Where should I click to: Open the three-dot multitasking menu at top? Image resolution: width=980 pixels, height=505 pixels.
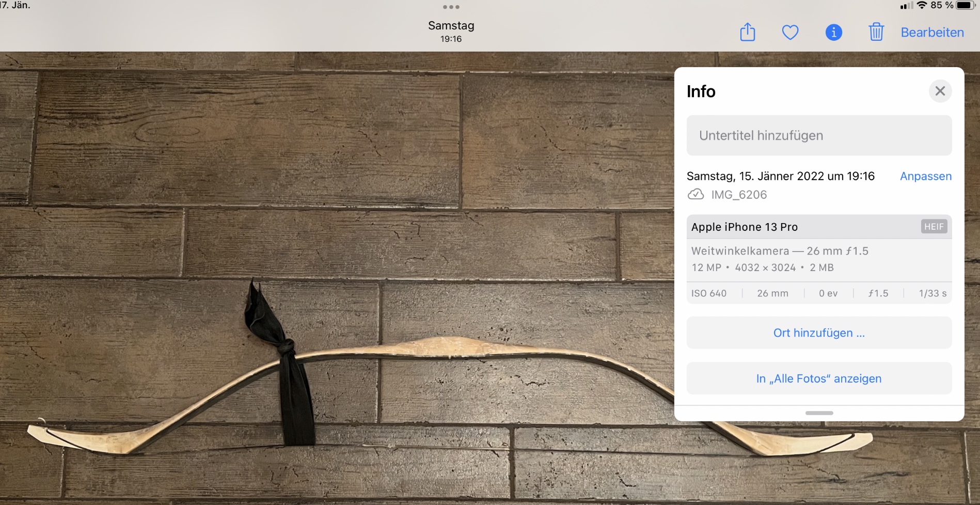[451, 7]
